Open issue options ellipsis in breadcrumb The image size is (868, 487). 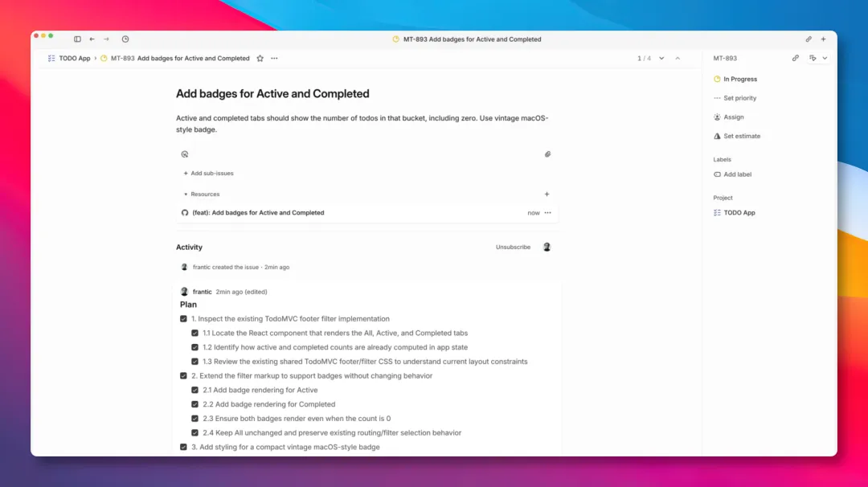(x=275, y=58)
